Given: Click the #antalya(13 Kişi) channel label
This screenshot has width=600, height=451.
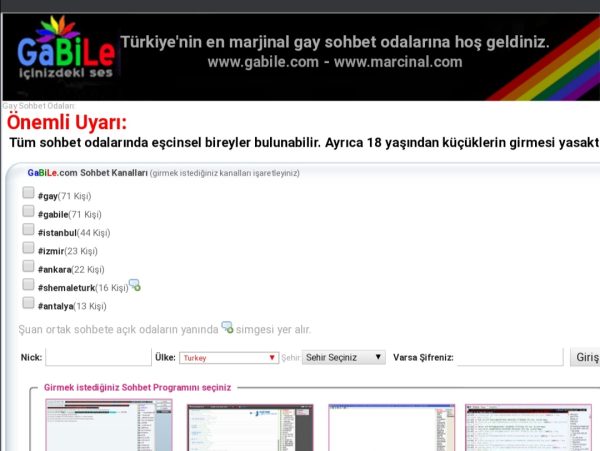Looking at the screenshot, I should pyautogui.click(x=72, y=306).
